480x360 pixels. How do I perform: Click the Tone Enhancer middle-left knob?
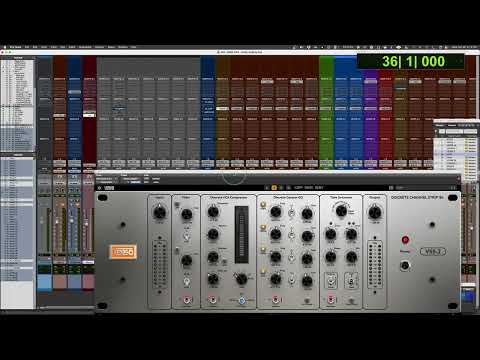pos(330,234)
